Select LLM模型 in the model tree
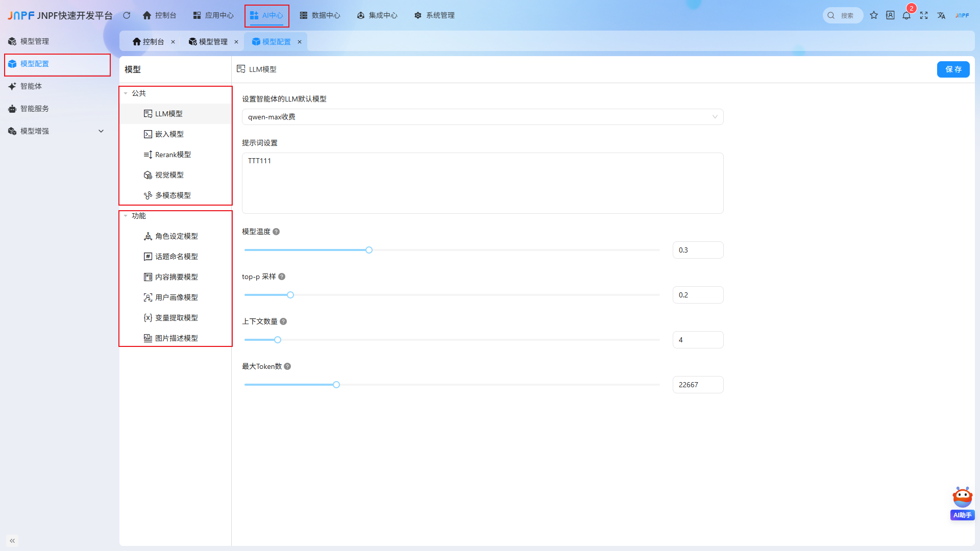Image resolution: width=980 pixels, height=551 pixels. pos(176,114)
